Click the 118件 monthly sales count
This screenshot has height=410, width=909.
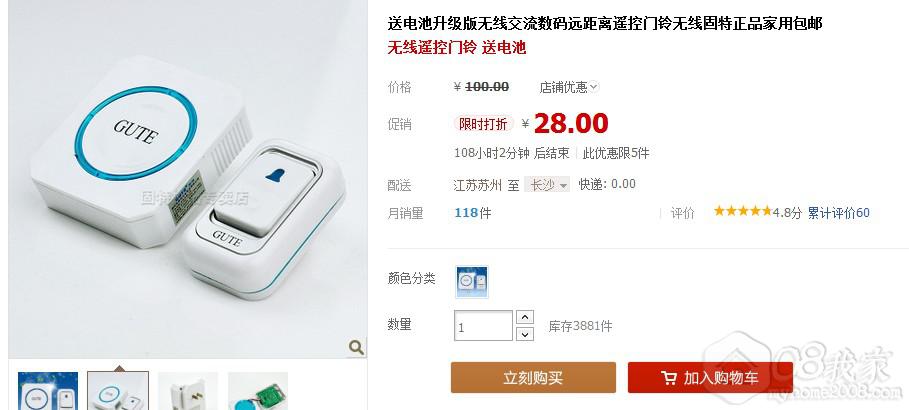[x=473, y=213]
